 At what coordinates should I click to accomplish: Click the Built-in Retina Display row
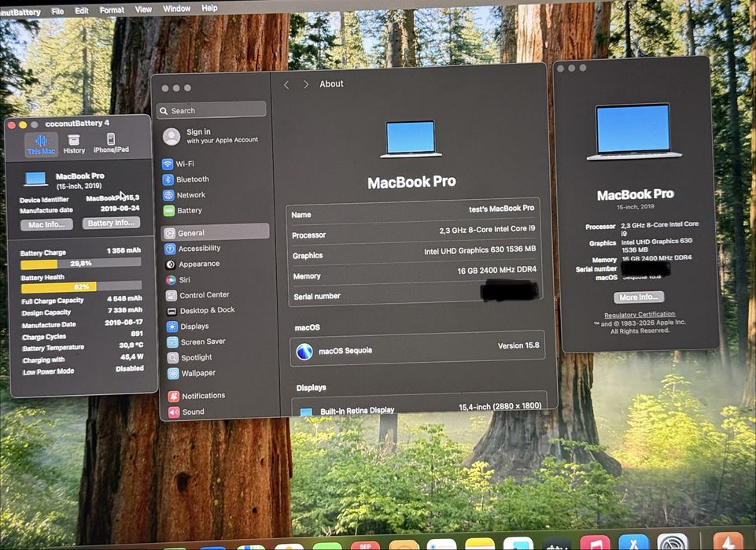[x=419, y=409]
